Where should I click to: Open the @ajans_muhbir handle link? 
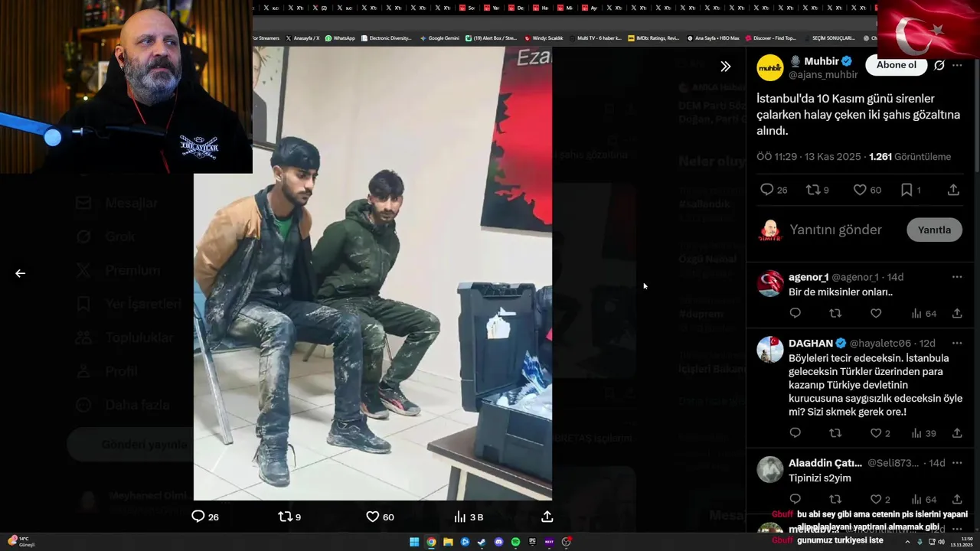(x=823, y=75)
